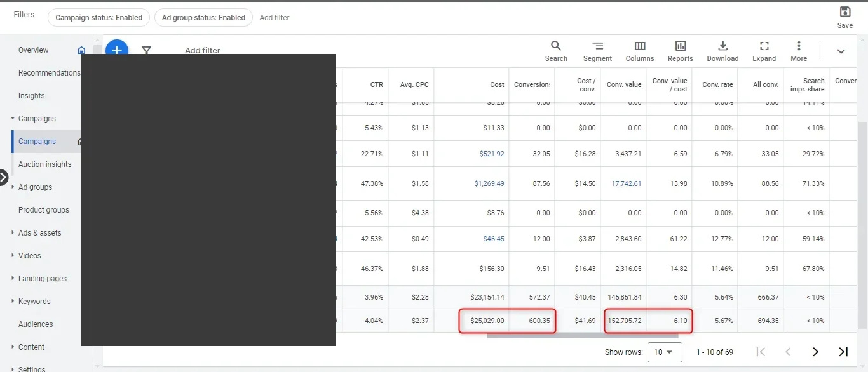
Task: Expand the table to full screen
Action: tap(764, 51)
